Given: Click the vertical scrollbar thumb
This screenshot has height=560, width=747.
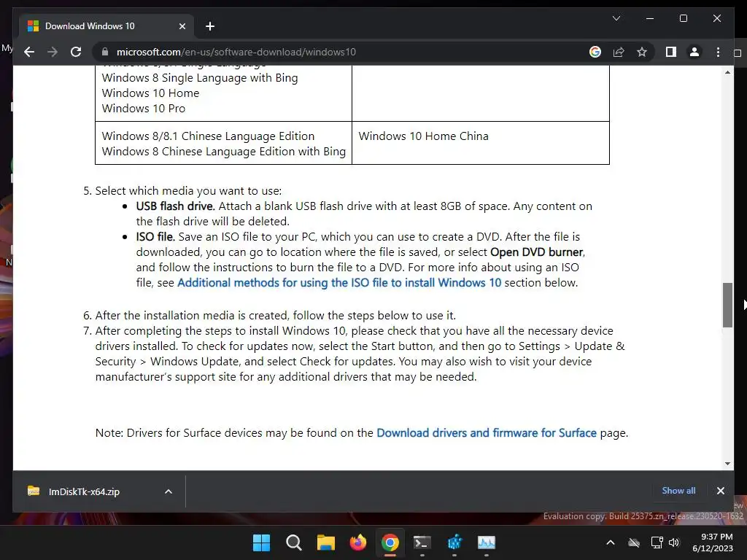Looking at the screenshot, I should [x=727, y=305].
